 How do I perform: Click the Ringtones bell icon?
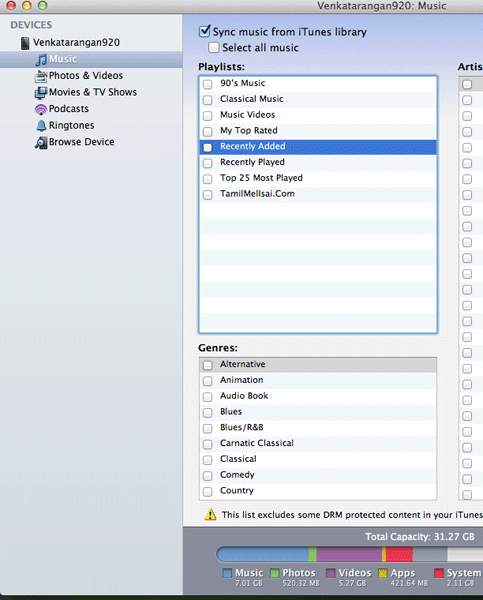(x=41, y=126)
